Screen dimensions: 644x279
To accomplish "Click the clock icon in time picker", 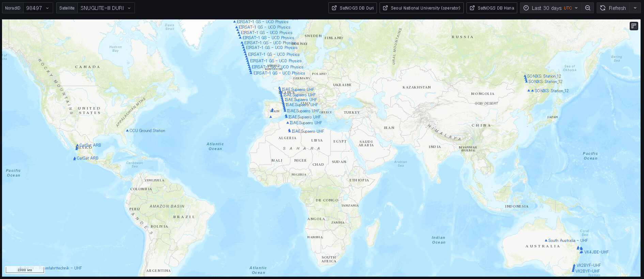I will pyautogui.click(x=526, y=8).
